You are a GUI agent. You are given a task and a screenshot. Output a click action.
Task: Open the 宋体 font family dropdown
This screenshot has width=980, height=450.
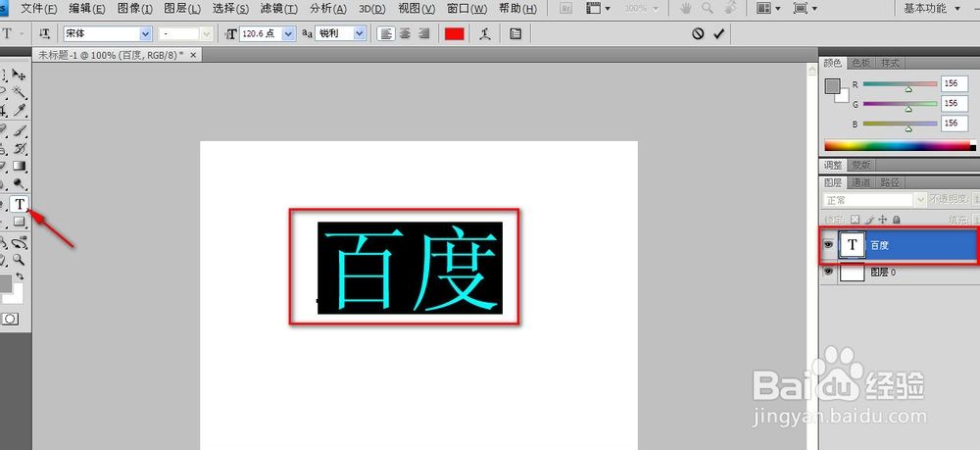pyautogui.click(x=146, y=33)
